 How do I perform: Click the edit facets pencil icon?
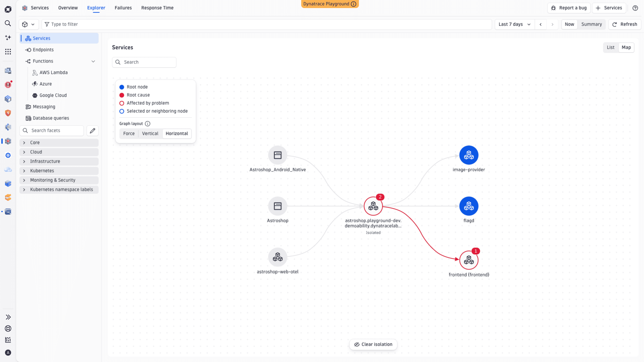tap(93, 130)
